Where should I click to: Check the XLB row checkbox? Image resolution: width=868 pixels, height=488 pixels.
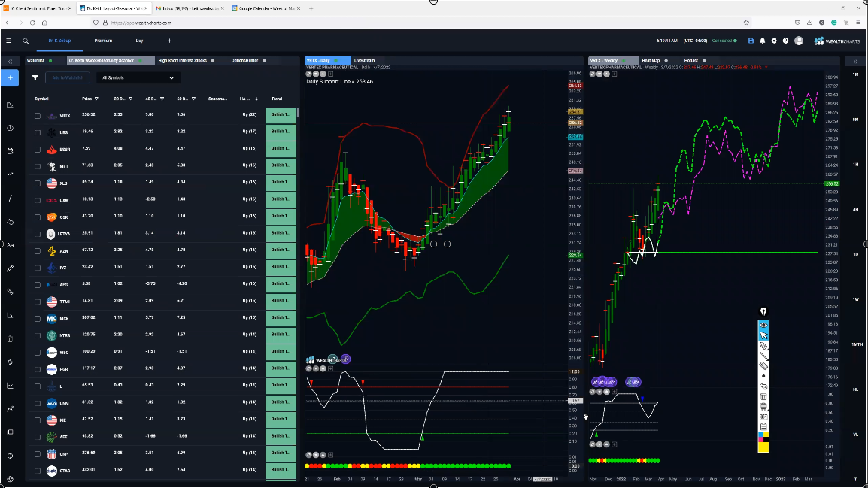click(38, 183)
